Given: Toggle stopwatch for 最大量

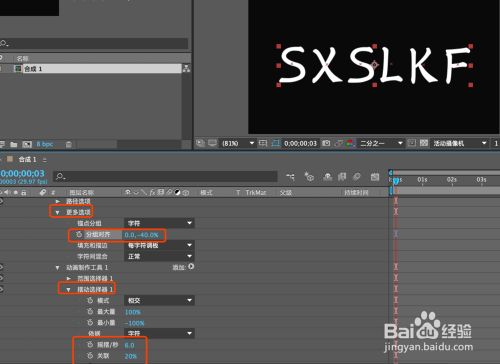Looking at the screenshot, I should pos(90,311).
